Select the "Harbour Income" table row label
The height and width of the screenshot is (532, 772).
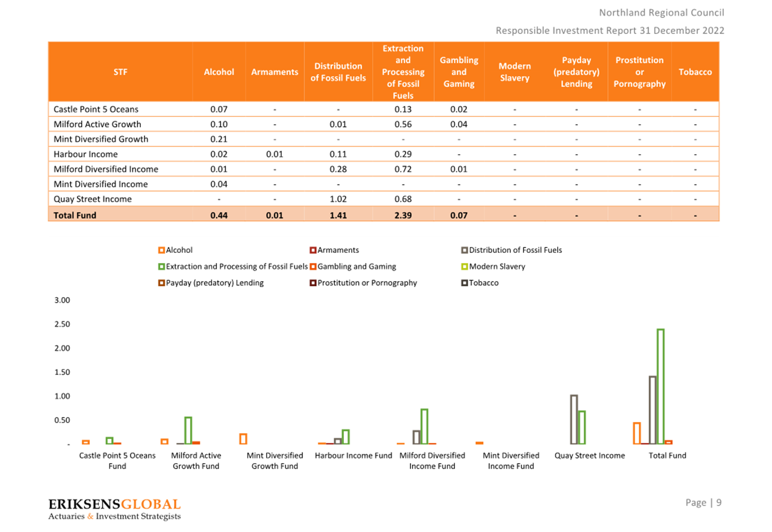(x=86, y=154)
